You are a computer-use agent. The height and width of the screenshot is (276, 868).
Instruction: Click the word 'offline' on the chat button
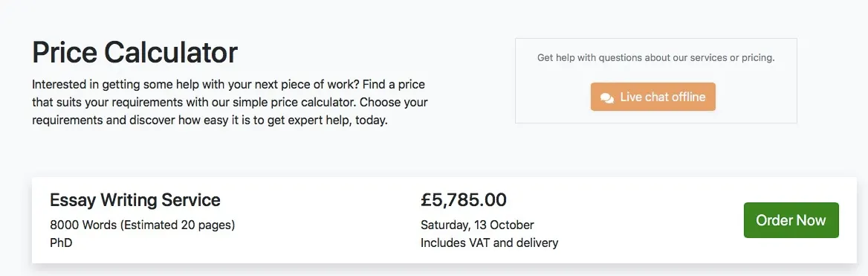[685, 97]
